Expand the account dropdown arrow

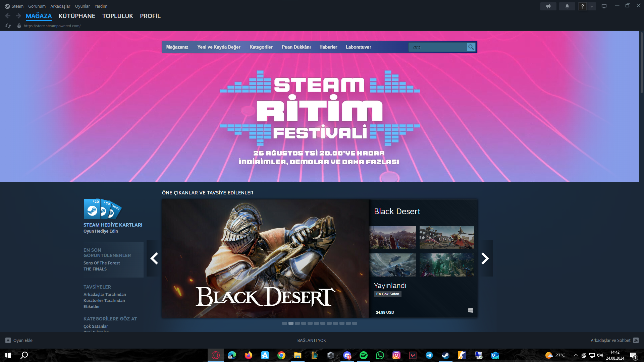[592, 6]
